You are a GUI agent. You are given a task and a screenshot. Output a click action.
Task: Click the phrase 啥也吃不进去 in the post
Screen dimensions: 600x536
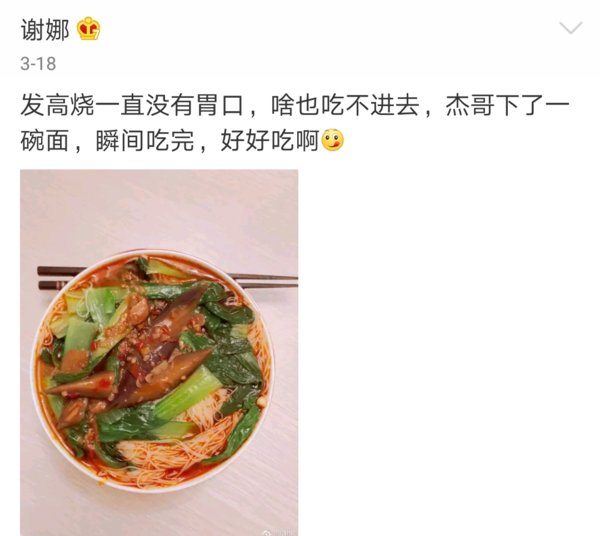[344, 105]
